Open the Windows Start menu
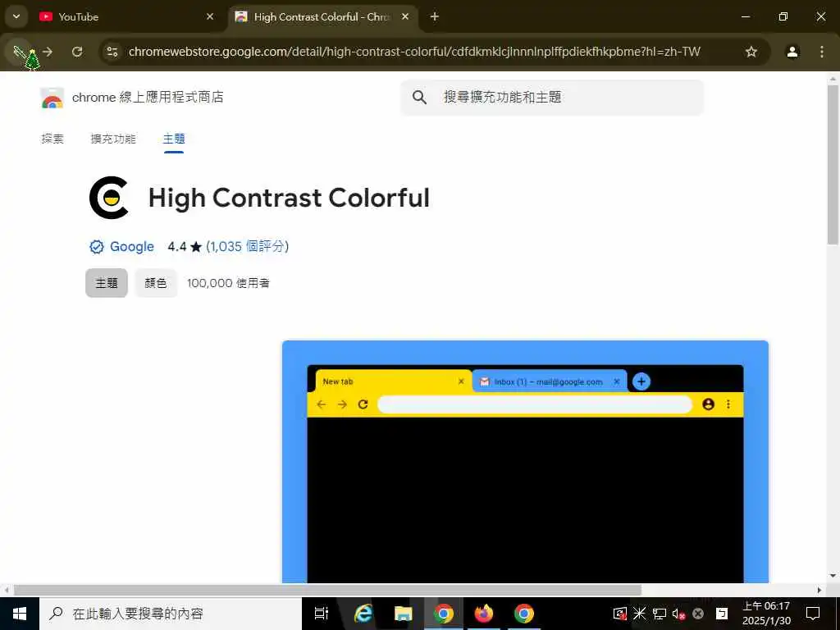 20,614
